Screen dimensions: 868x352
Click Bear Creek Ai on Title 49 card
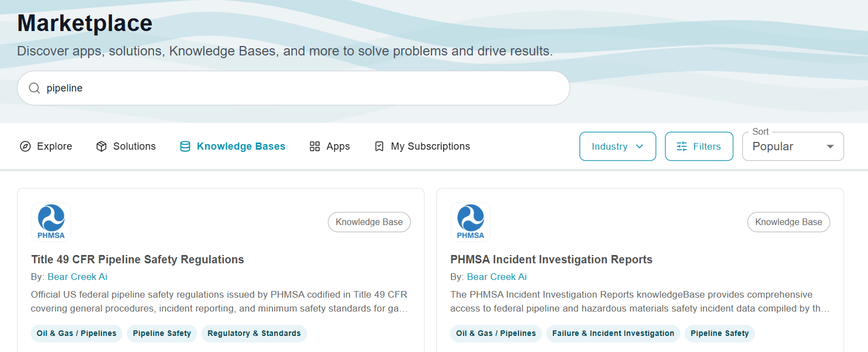tap(78, 277)
